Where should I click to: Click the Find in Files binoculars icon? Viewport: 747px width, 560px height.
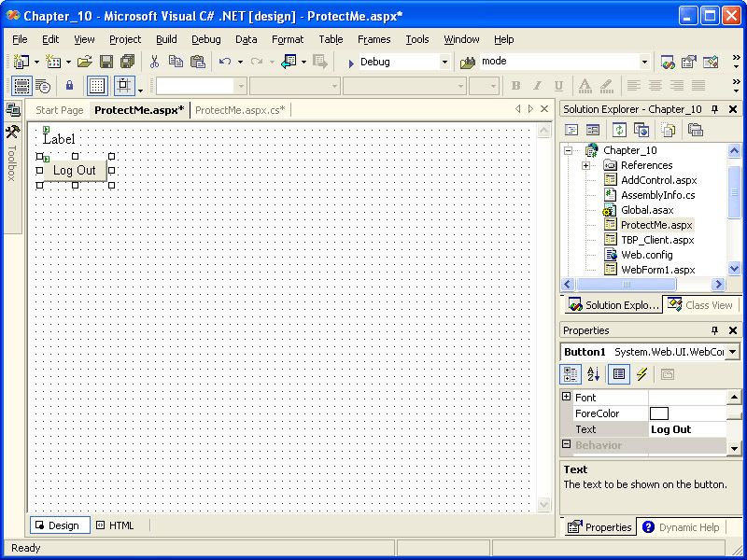click(468, 62)
